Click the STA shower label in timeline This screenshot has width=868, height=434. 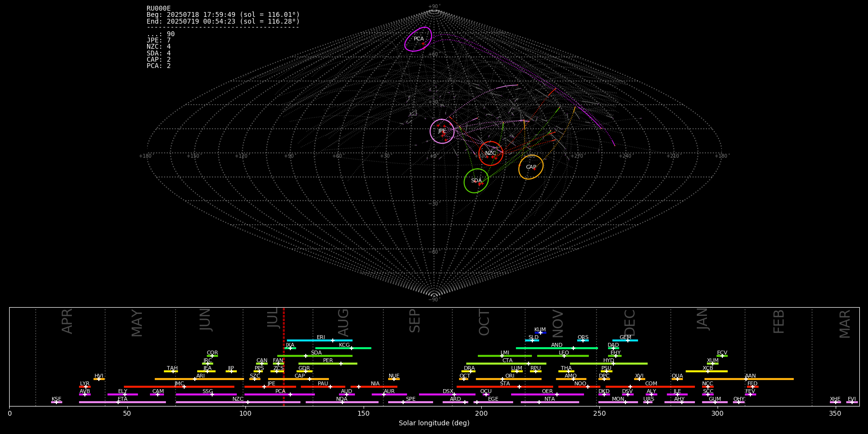tap(505, 384)
